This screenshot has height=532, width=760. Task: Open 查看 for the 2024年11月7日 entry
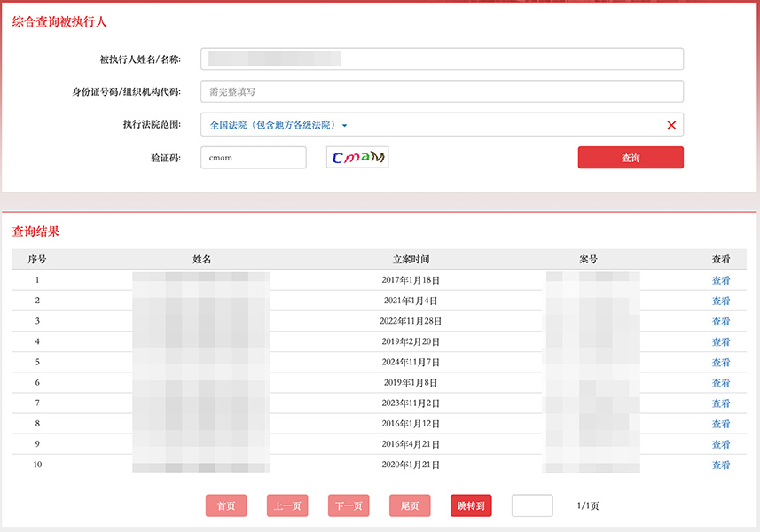pos(721,363)
